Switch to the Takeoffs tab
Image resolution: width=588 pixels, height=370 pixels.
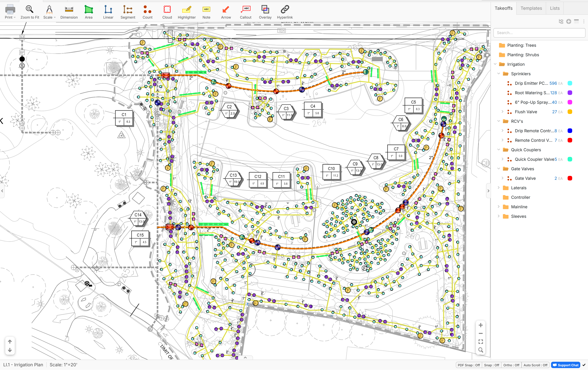[504, 8]
